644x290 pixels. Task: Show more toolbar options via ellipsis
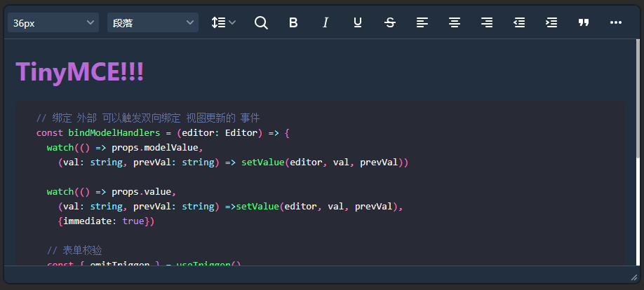616,22
